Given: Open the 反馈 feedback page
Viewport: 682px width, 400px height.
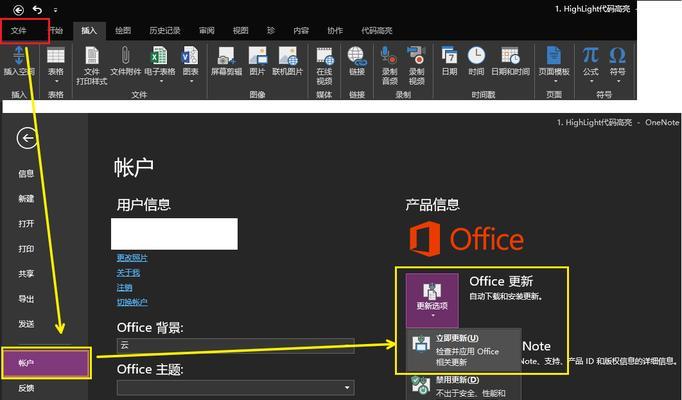Looking at the screenshot, I should point(26,388).
